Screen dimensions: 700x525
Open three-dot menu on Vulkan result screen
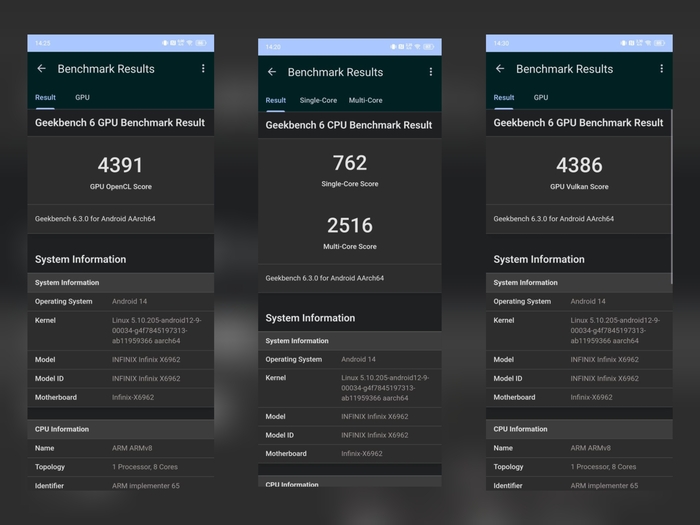pyautogui.click(x=661, y=69)
